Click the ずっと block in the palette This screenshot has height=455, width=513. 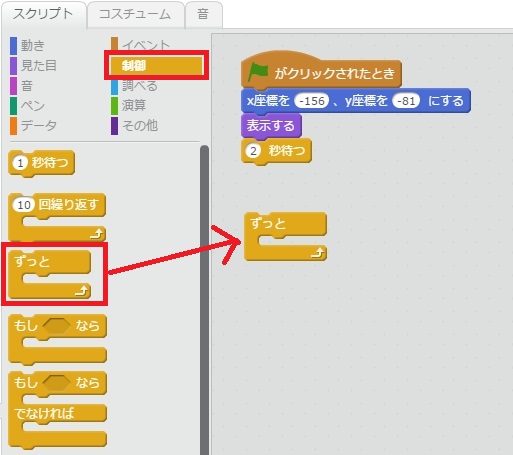(x=49, y=274)
